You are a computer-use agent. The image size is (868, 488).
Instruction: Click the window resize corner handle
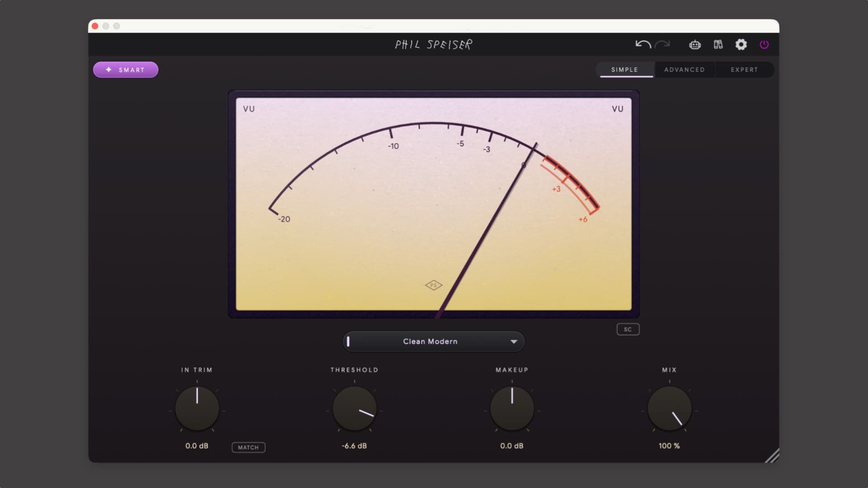[773, 456]
